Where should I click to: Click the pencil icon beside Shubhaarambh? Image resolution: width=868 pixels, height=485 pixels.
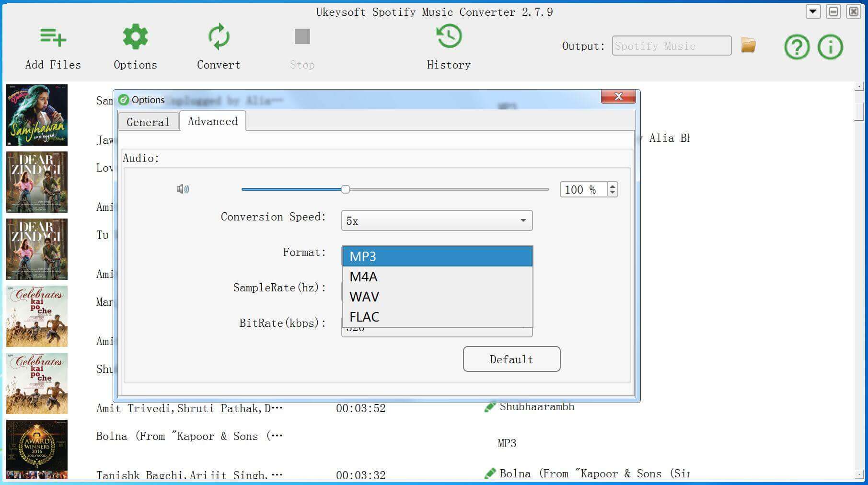pos(490,407)
